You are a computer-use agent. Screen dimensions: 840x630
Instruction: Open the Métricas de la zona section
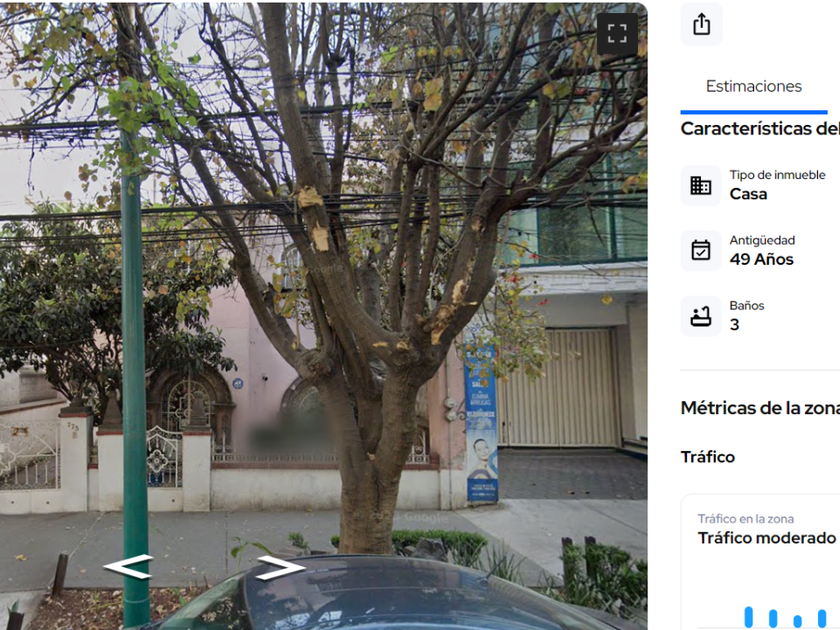[x=760, y=408]
